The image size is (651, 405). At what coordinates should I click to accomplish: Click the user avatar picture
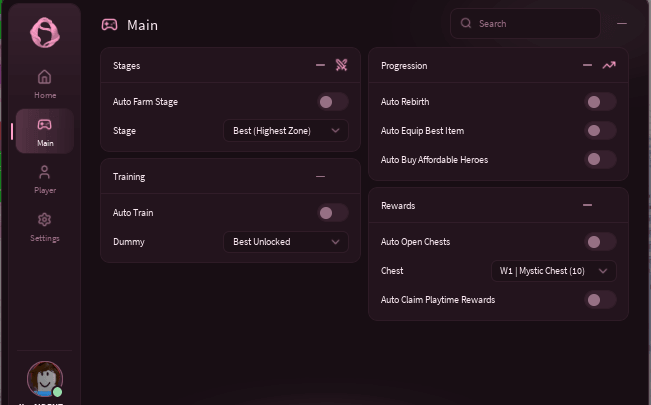pyautogui.click(x=45, y=378)
